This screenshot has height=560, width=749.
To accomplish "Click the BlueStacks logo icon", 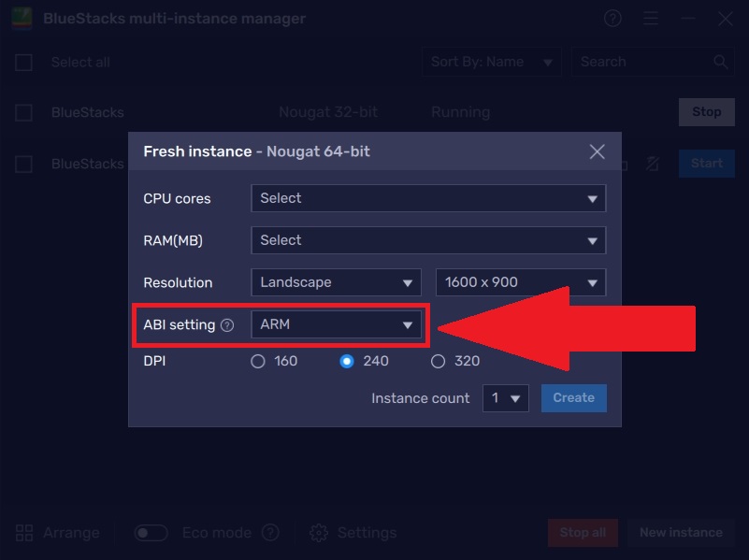I will (x=22, y=18).
